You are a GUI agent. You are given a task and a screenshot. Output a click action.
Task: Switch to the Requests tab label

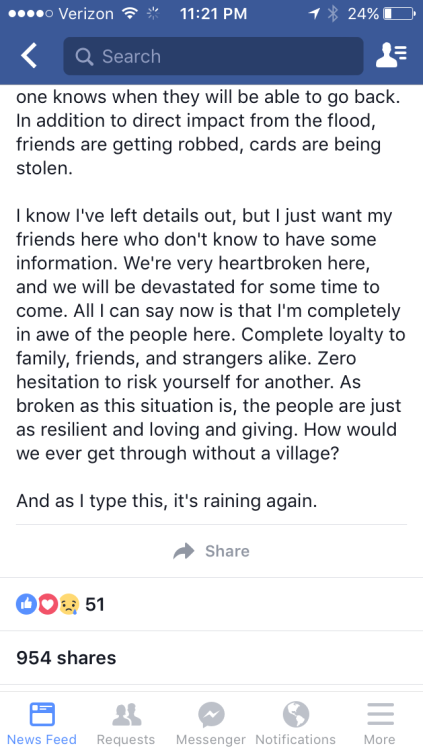tap(126, 739)
